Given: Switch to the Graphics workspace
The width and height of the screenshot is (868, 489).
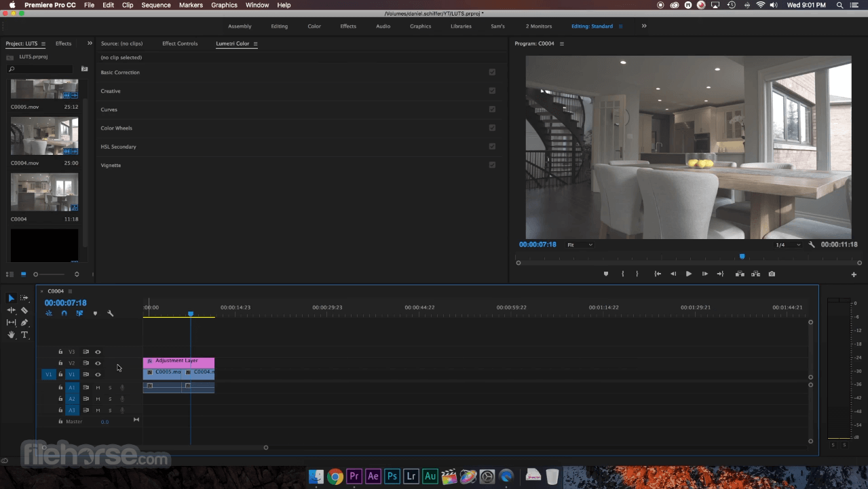Looking at the screenshot, I should point(420,26).
